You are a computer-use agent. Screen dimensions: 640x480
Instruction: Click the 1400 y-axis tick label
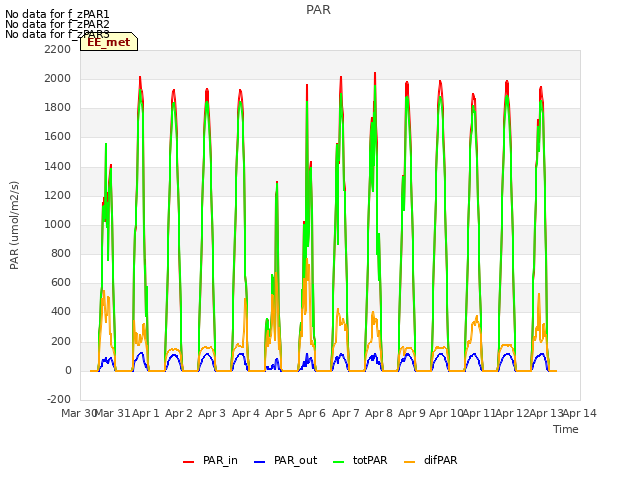(58, 166)
